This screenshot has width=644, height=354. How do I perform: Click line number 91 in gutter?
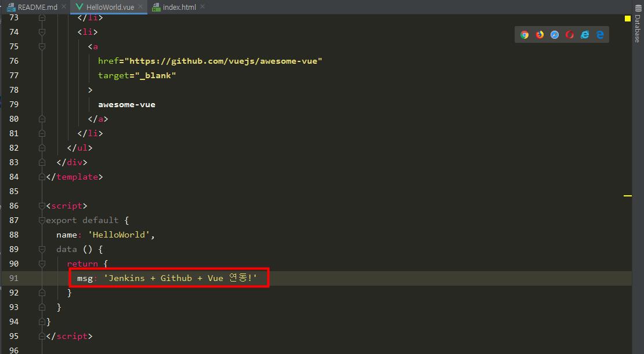point(14,278)
